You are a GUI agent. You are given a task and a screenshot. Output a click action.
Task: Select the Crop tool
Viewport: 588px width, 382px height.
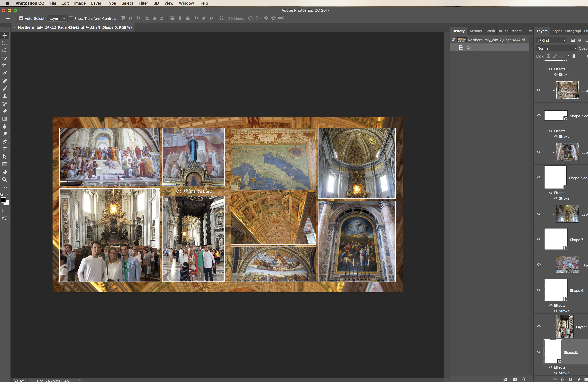[x=5, y=66]
